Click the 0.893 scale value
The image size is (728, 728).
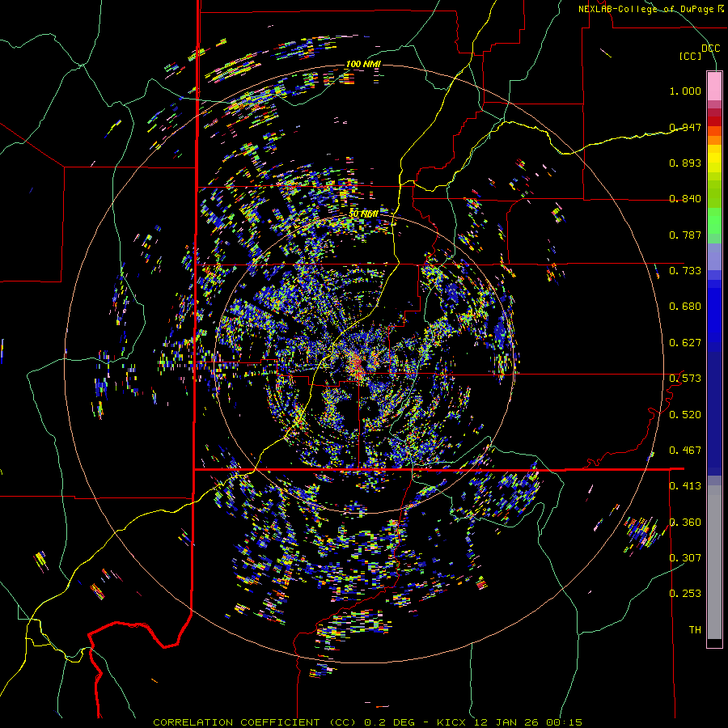[685, 163]
